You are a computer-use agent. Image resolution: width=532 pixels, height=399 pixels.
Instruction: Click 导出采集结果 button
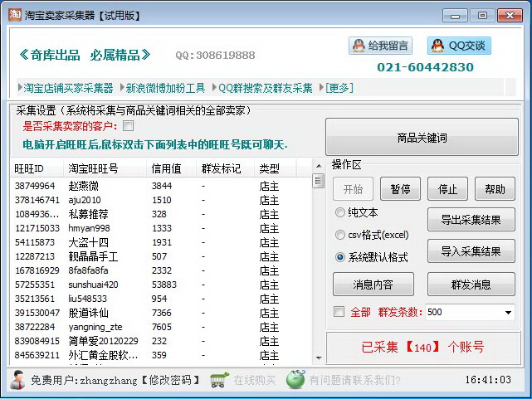[x=471, y=220]
